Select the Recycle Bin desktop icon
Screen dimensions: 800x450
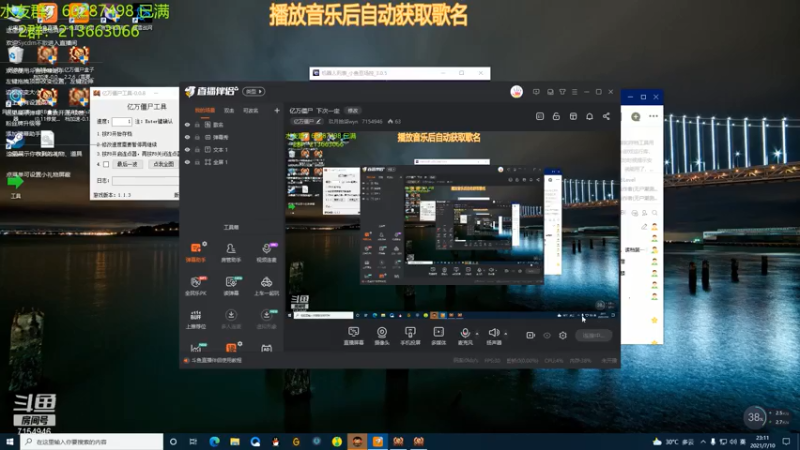(16, 55)
